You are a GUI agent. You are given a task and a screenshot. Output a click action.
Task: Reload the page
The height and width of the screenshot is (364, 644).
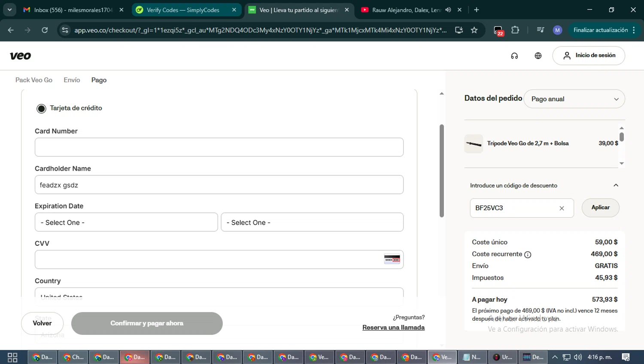click(45, 30)
